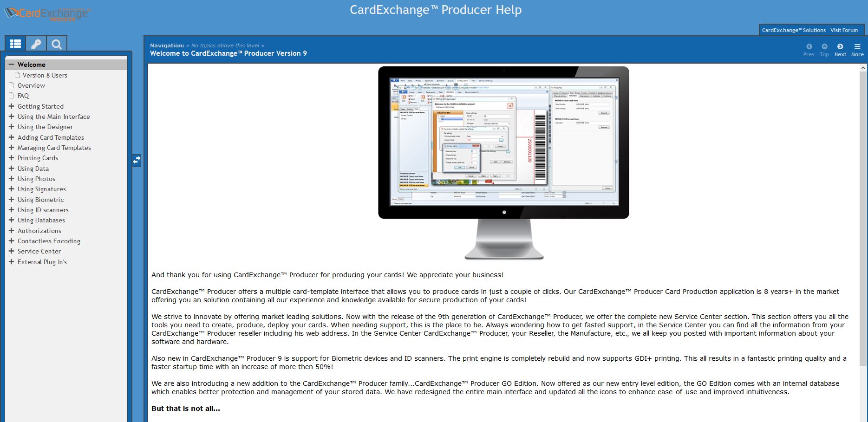Open the Printing Cards topic
This screenshot has width=868, height=422.
(38, 158)
